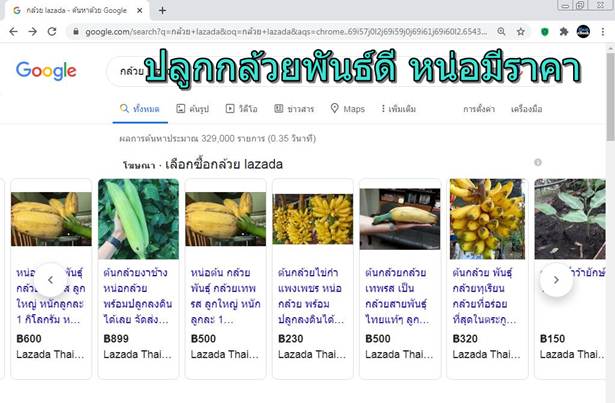The width and height of the screenshot is (615, 403).
Task: Show previous products with left carousel arrow
Action: (50, 280)
